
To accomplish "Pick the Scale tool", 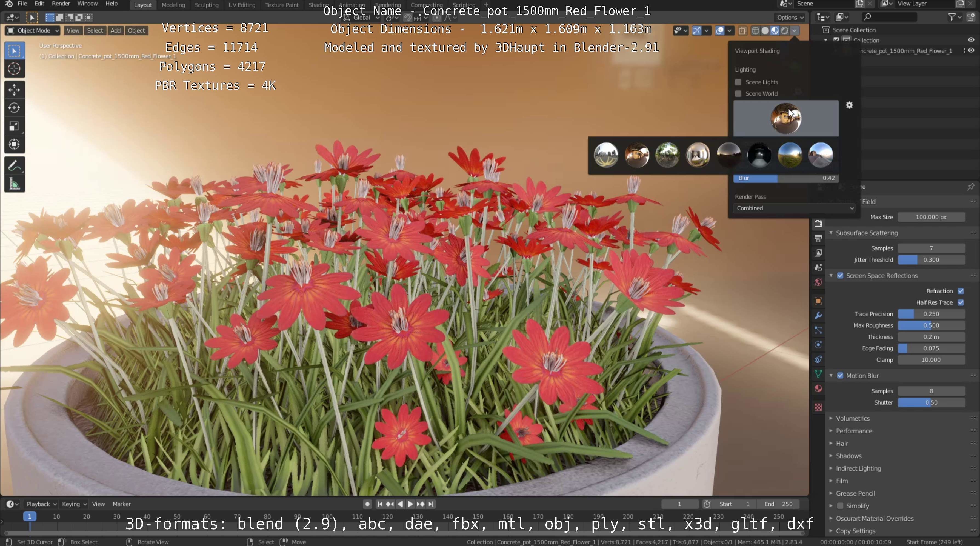I will (x=15, y=126).
